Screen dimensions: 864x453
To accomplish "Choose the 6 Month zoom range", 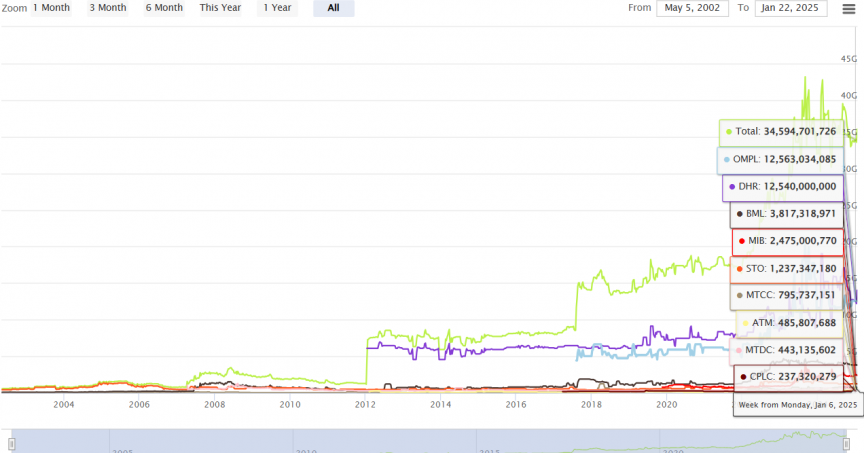I will (164, 8).
